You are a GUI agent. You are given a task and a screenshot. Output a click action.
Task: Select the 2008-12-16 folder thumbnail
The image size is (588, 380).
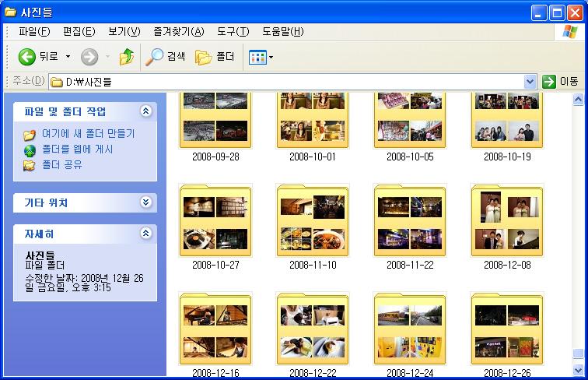tap(215, 329)
